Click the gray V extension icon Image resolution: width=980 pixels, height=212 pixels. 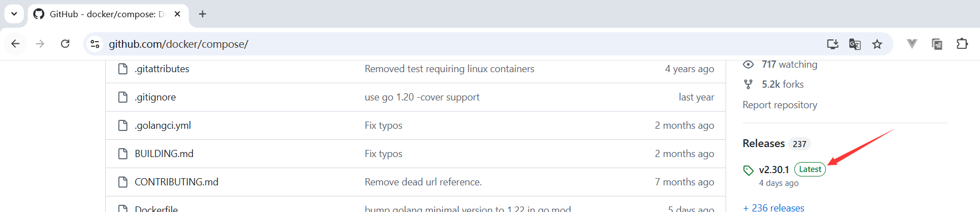[x=912, y=44]
